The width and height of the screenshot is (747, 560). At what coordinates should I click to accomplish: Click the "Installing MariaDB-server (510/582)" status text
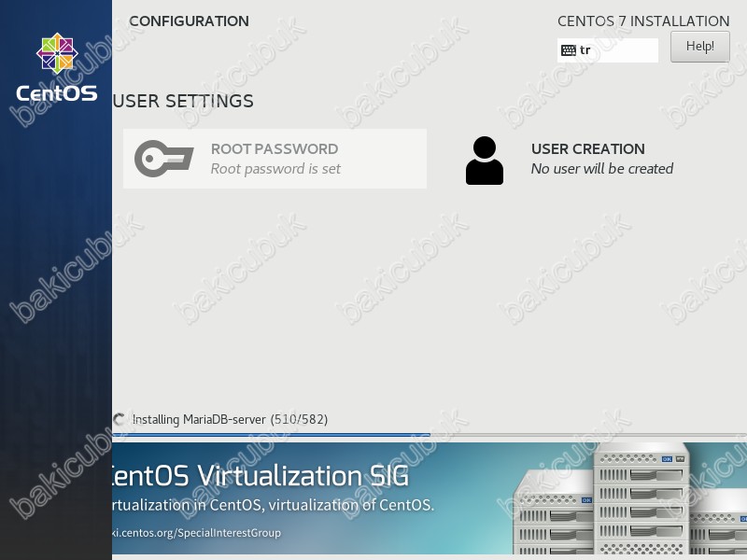tap(230, 419)
